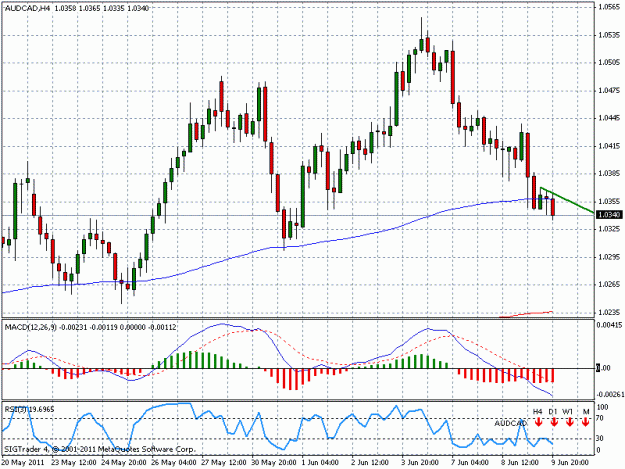Click the AUDCAD label in the RSI panel
The width and height of the screenshot is (625, 469).
511,423
